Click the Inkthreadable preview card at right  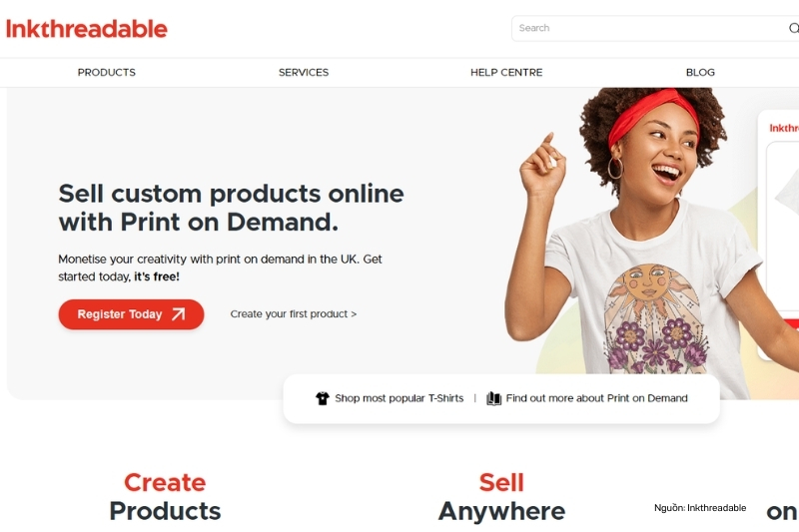[778, 235]
